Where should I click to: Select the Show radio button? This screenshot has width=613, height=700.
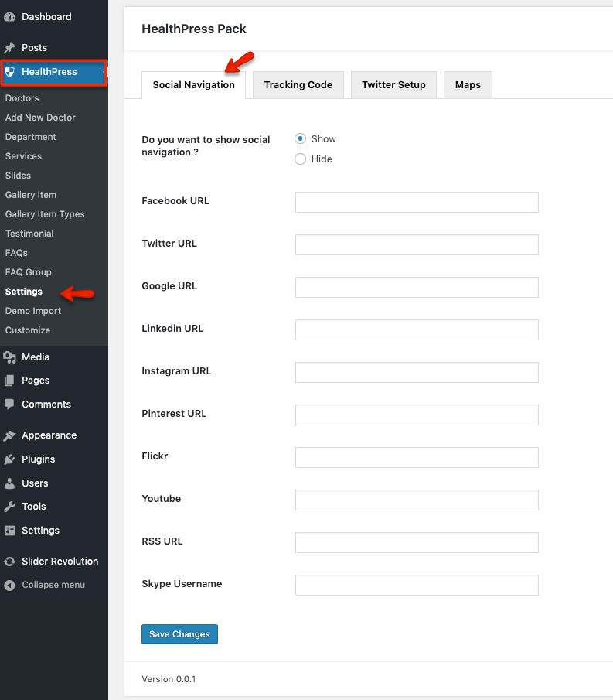click(301, 139)
